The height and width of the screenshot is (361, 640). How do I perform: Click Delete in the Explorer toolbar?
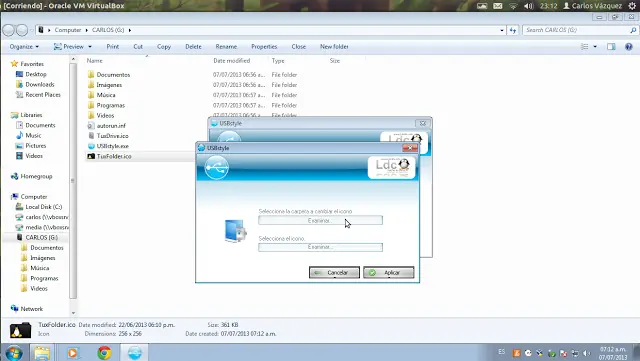(x=193, y=47)
